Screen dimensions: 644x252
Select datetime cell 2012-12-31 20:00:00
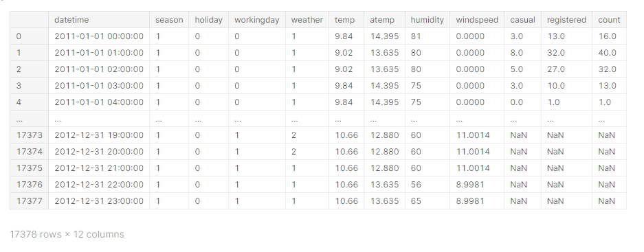pos(99,152)
